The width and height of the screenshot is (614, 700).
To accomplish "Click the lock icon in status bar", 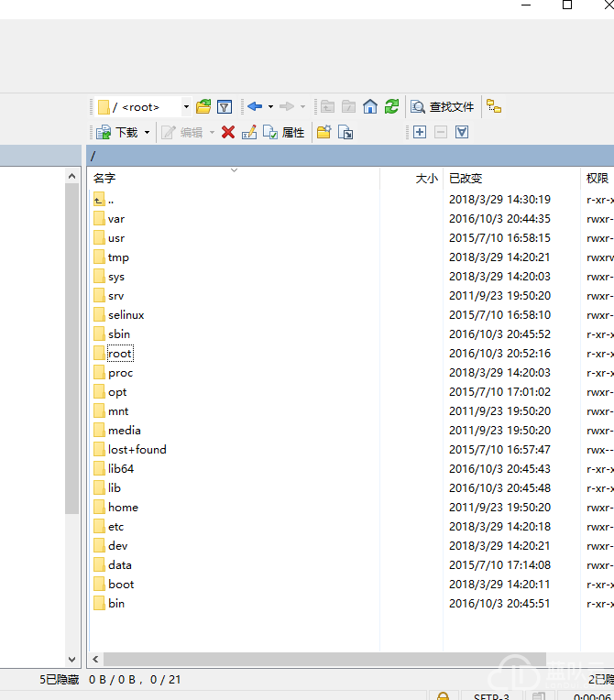I will [x=443, y=696].
